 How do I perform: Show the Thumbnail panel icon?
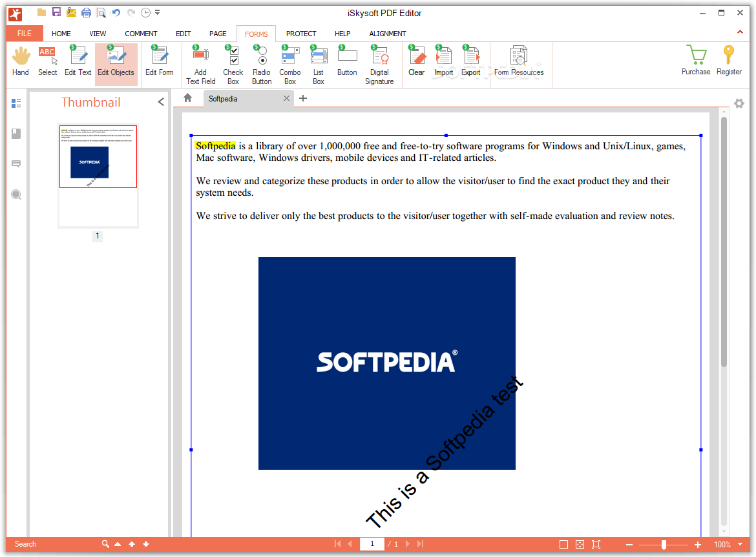click(16, 103)
